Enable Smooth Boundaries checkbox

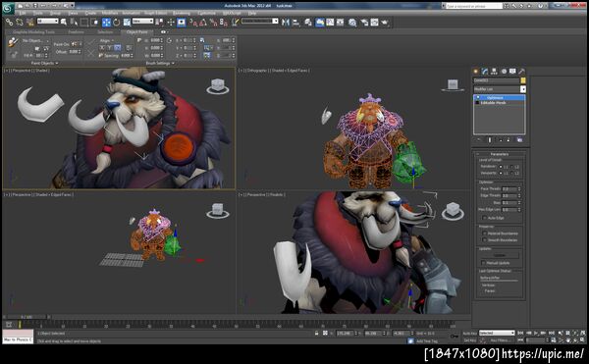484,239
